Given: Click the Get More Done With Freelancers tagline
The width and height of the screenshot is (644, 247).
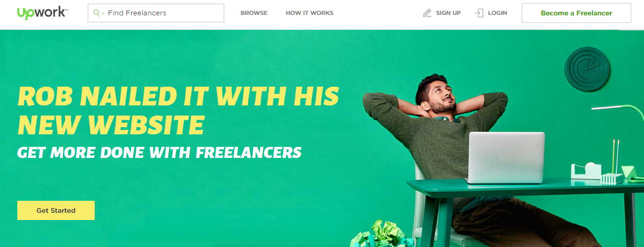Looking at the screenshot, I should 160,153.
